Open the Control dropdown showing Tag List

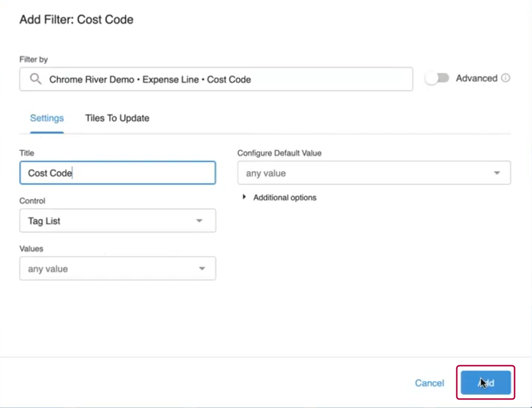coord(117,220)
